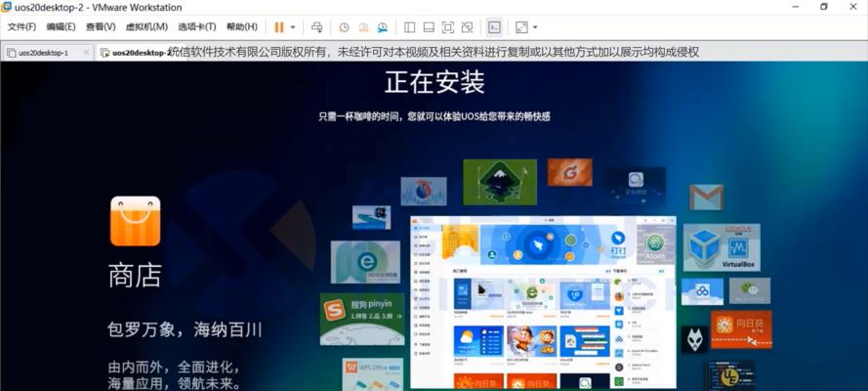
Task: Click the VMware Workstation title bar icon
Action: point(7,7)
